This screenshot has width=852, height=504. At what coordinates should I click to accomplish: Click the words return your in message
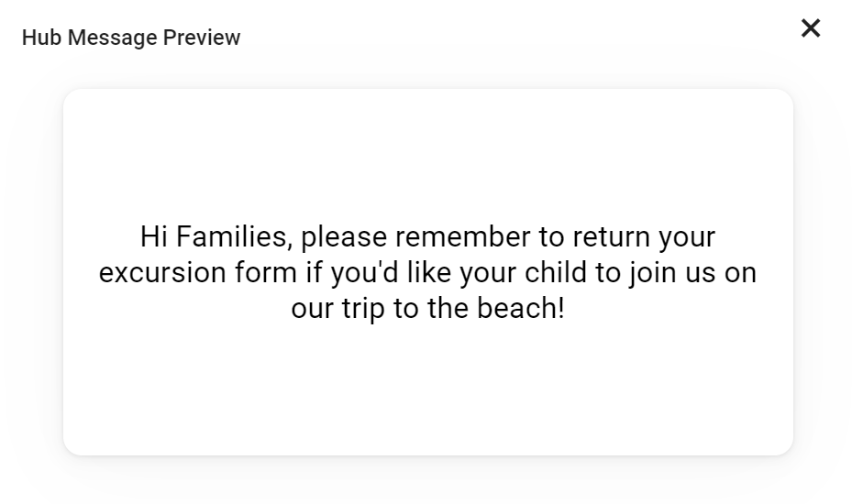point(644,237)
